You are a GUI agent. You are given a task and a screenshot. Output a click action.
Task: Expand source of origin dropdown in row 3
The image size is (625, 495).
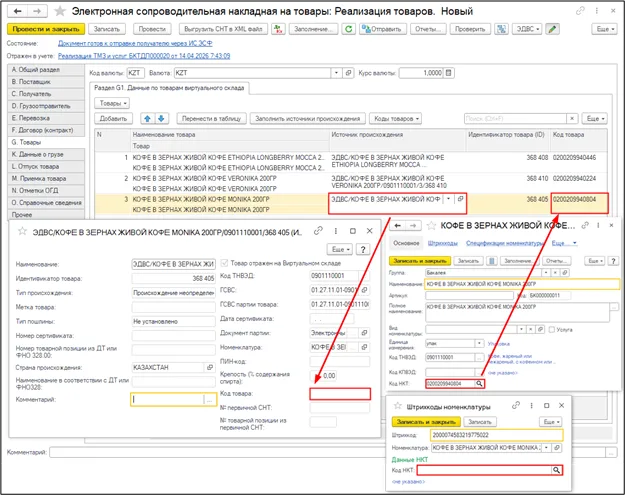tap(448, 198)
